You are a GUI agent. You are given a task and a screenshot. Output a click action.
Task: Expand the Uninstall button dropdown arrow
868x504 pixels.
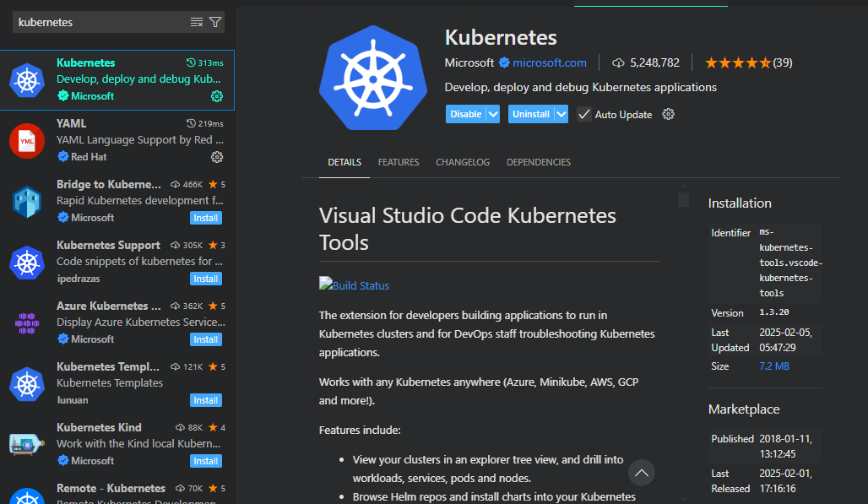561,115
